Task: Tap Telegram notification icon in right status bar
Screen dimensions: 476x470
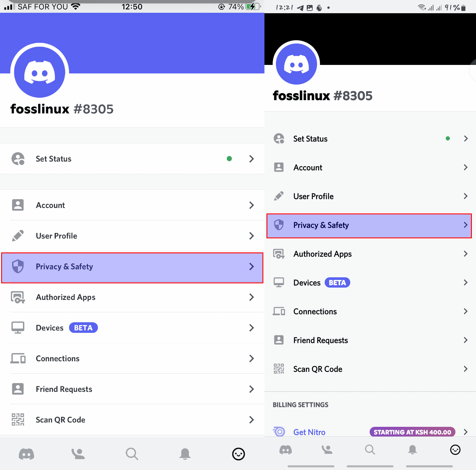Action: tap(300, 8)
